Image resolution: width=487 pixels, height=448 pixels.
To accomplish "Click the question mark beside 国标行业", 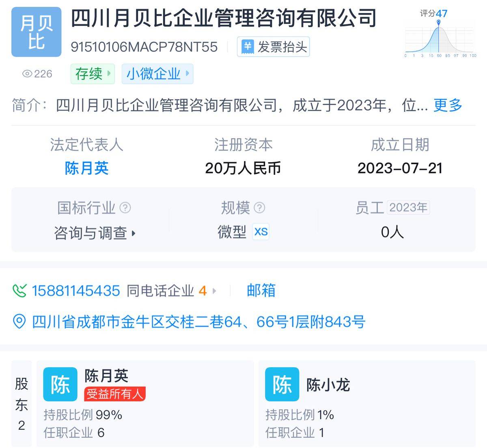I will click(125, 208).
